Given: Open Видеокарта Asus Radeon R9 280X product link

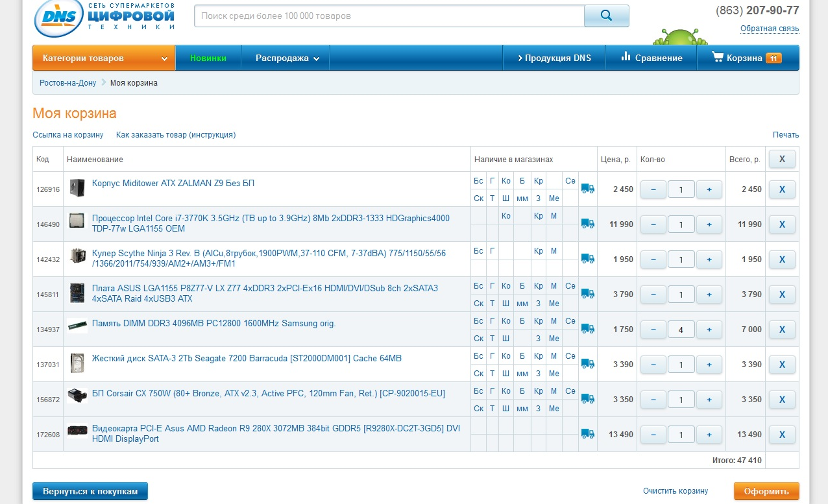Looking at the screenshot, I should (277, 434).
